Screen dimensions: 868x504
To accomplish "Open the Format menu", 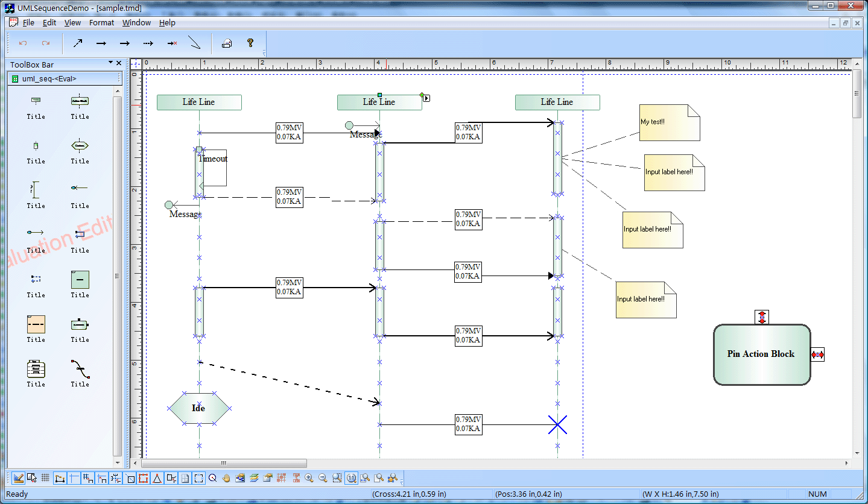I will coord(101,23).
